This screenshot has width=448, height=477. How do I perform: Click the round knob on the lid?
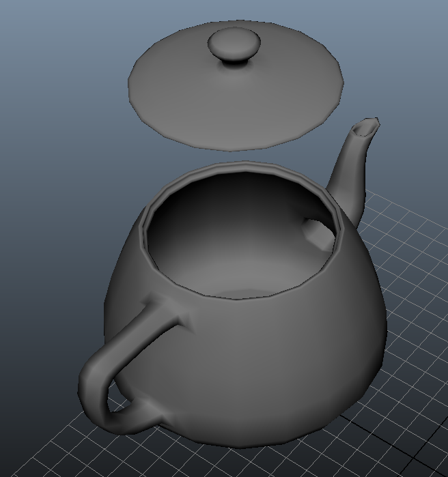pyautogui.click(x=234, y=45)
